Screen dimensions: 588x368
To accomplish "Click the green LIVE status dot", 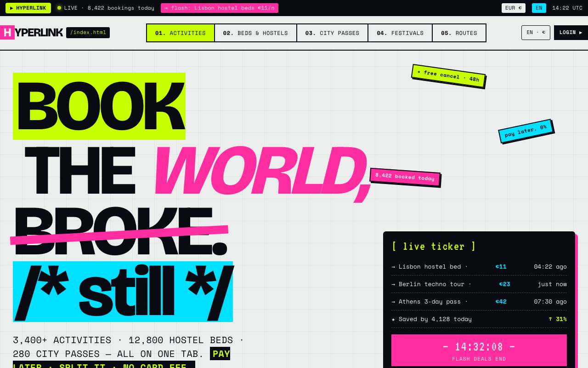I will tap(59, 8).
